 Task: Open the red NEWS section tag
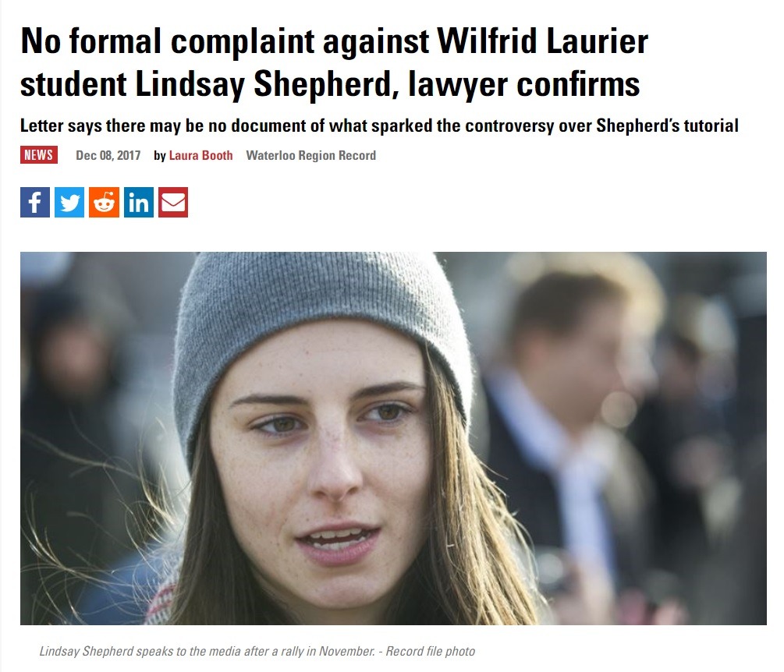point(39,155)
